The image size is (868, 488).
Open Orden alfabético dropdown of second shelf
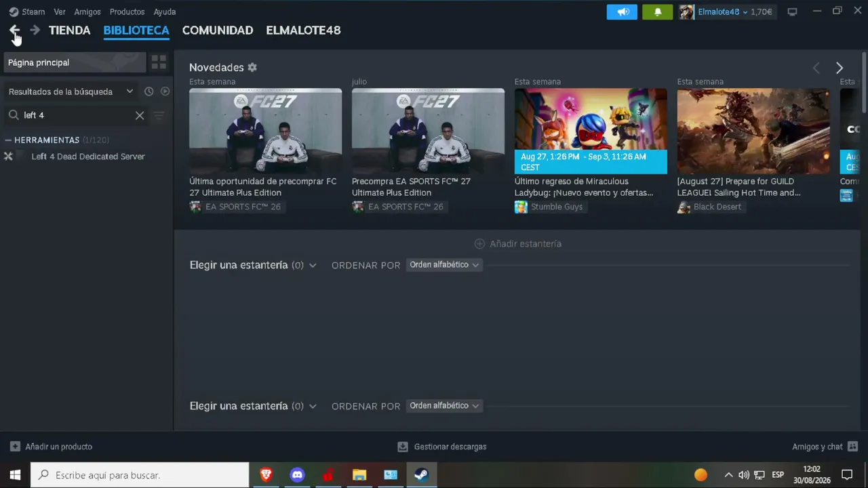[x=444, y=406]
